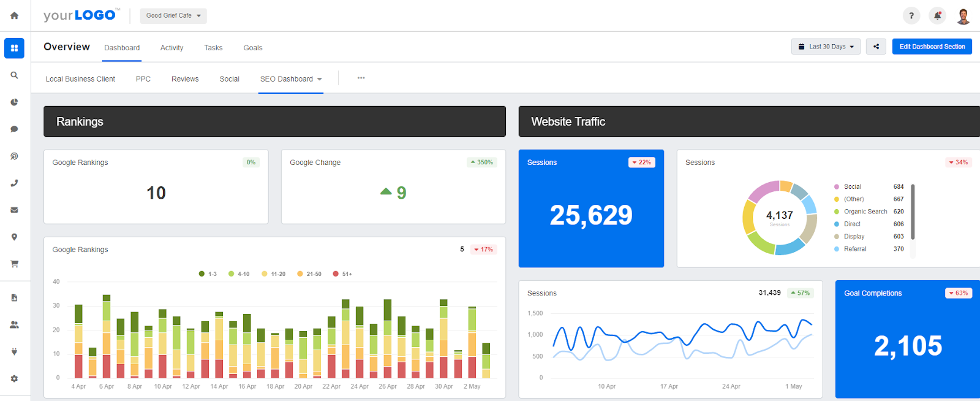Expand the Good Grief Cafe dropdown
980x401 pixels.
click(173, 16)
